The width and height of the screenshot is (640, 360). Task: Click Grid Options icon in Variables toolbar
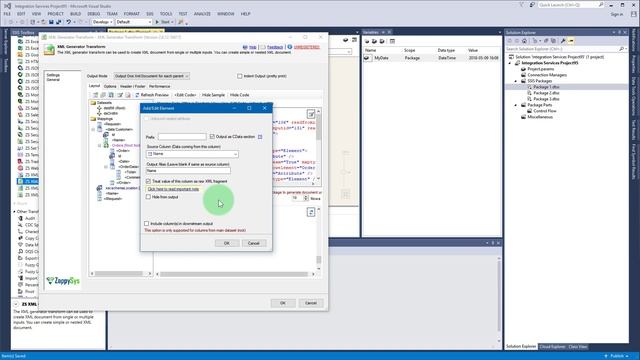tap(392, 41)
